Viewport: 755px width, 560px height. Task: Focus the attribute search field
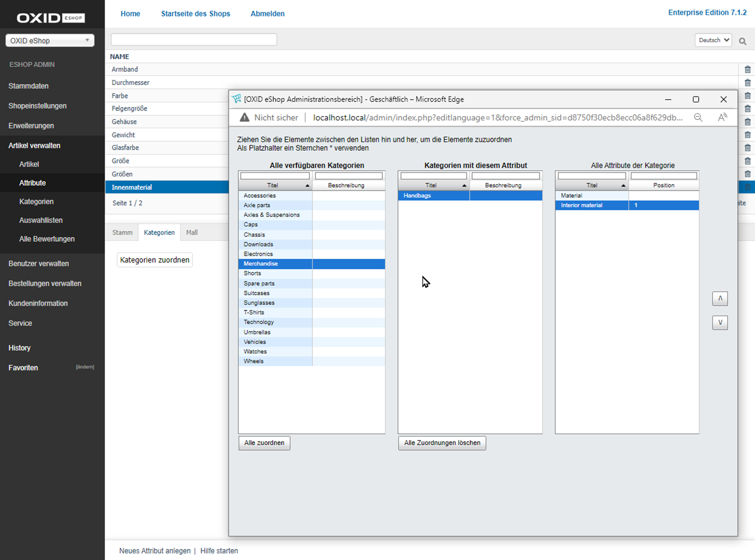pos(194,40)
